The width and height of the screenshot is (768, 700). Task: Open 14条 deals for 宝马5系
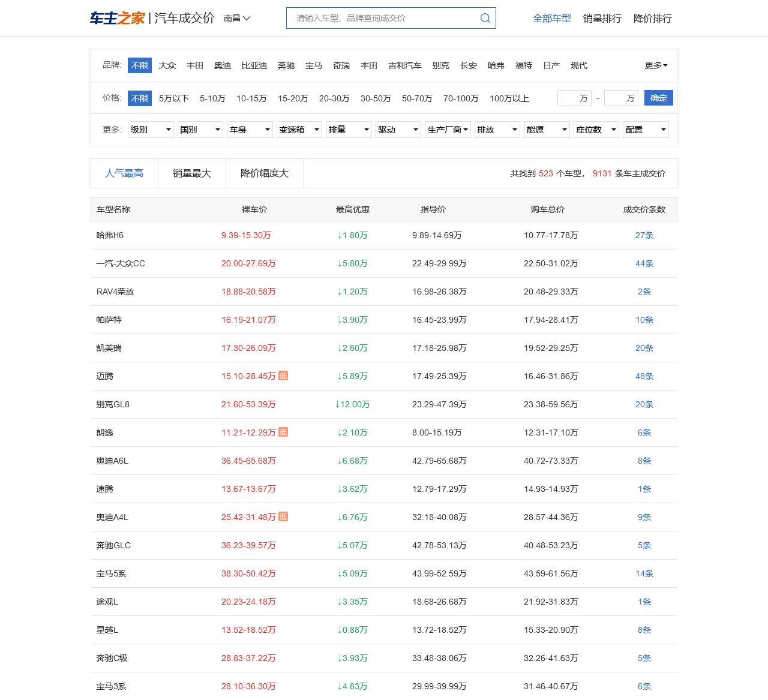(644, 573)
